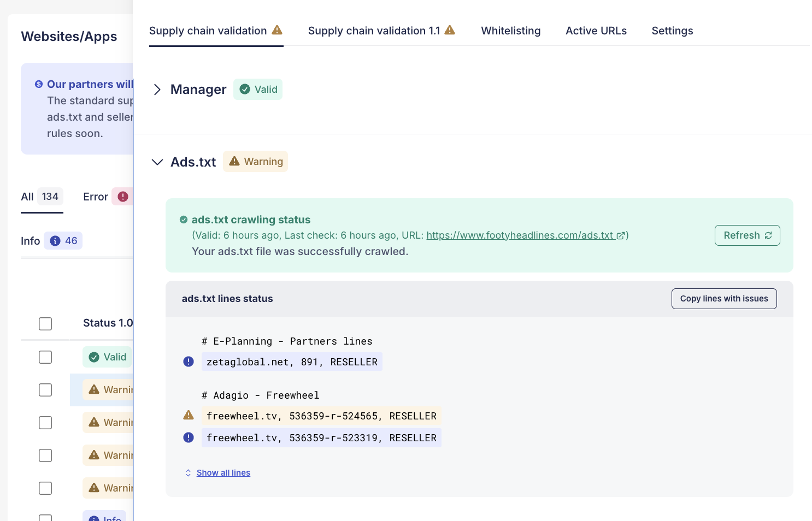
Task: Expand the Manager section
Action: [157, 90]
